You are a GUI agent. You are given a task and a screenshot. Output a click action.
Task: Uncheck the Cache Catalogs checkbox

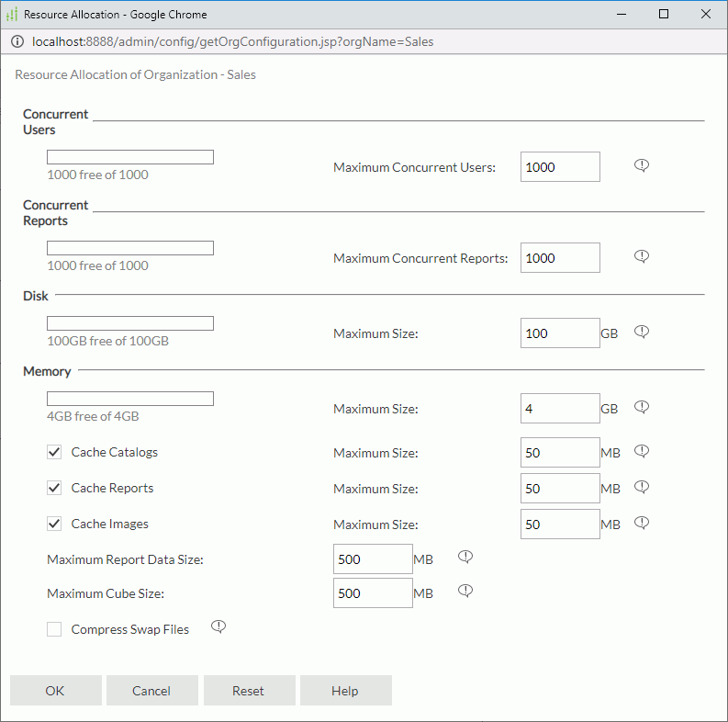tap(54, 453)
